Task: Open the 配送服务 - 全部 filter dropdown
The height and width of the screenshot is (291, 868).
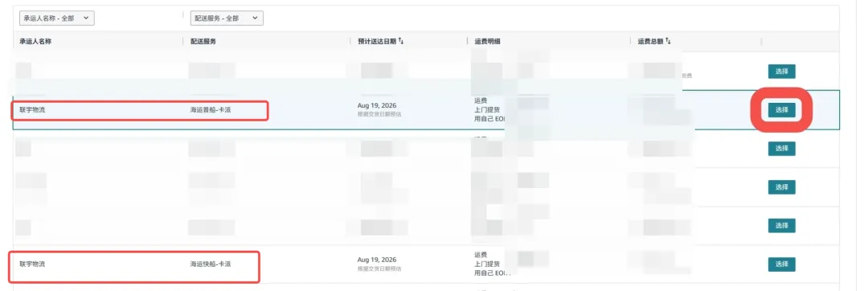Action: coord(227,18)
